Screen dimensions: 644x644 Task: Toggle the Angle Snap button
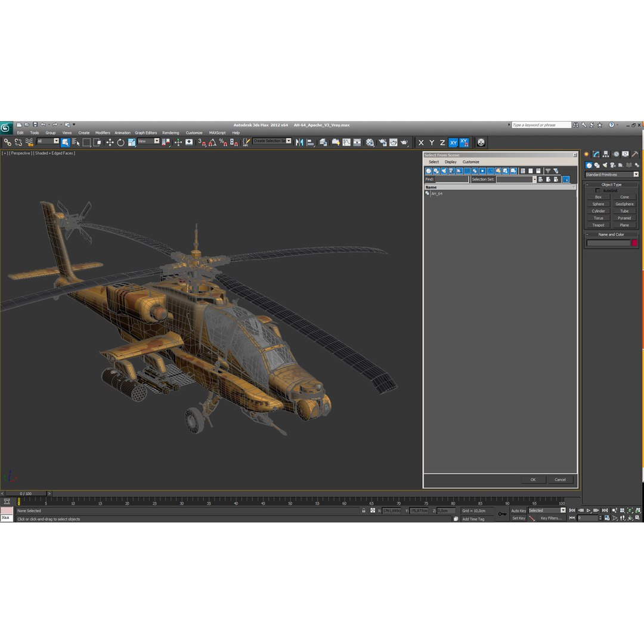pos(212,143)
